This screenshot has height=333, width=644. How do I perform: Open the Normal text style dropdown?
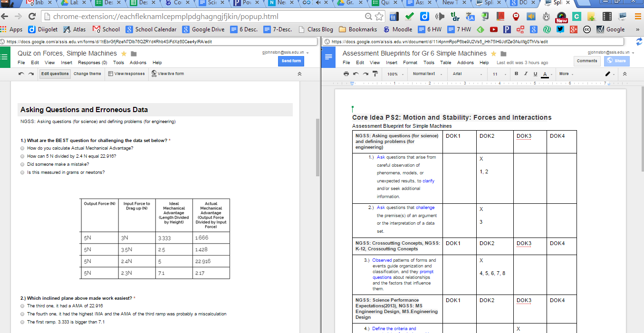[426, 74]
